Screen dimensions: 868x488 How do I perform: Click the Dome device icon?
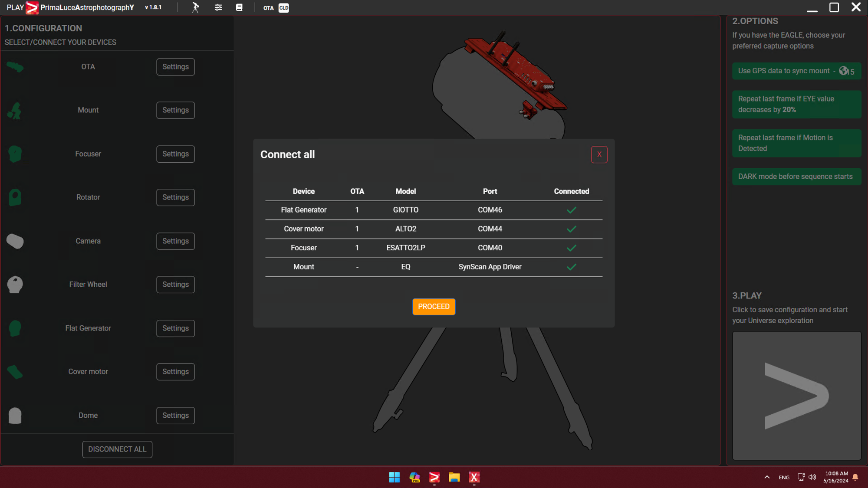tap(15, 416)
